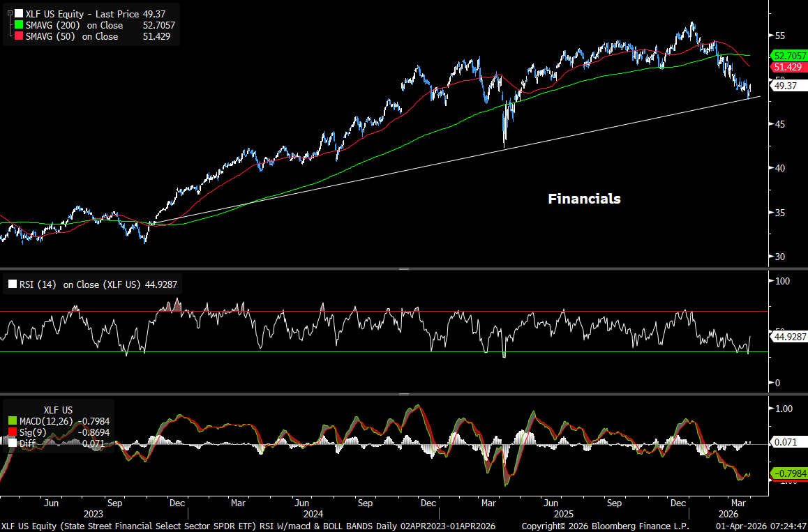This screenshot has width=808, height=532.
Task: Click the 2025 year label on time axis
Action: [x=564, y=514]
